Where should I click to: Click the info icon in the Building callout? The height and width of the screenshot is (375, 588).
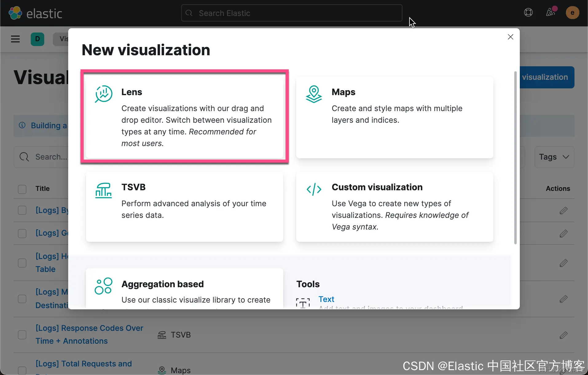(22, 125)
